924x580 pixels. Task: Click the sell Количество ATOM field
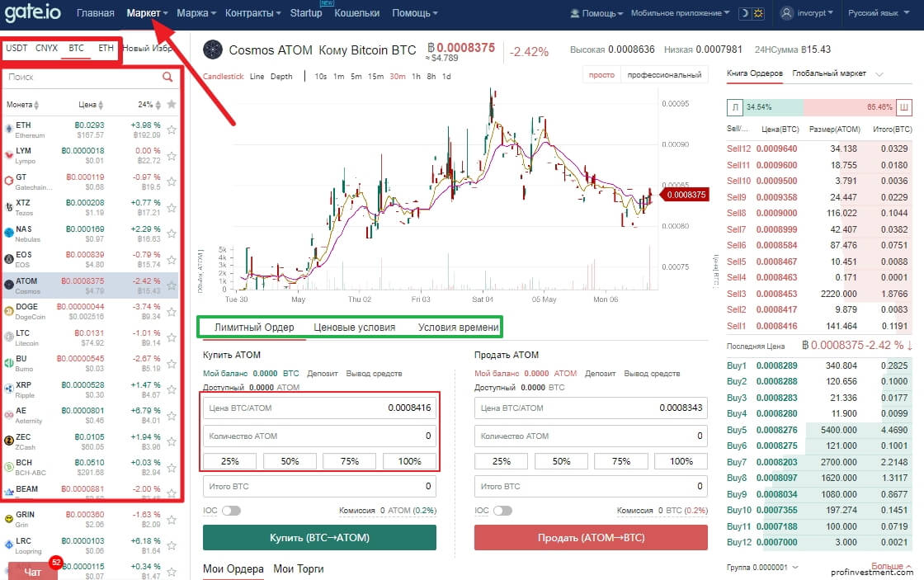click(x=591, y=436)
